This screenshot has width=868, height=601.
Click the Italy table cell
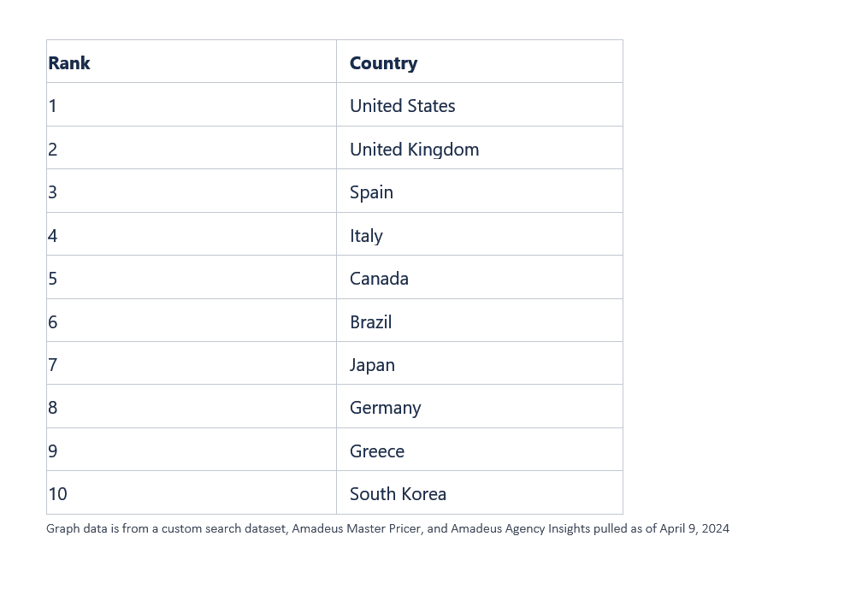pyautogui.click(x=366, y=236)
